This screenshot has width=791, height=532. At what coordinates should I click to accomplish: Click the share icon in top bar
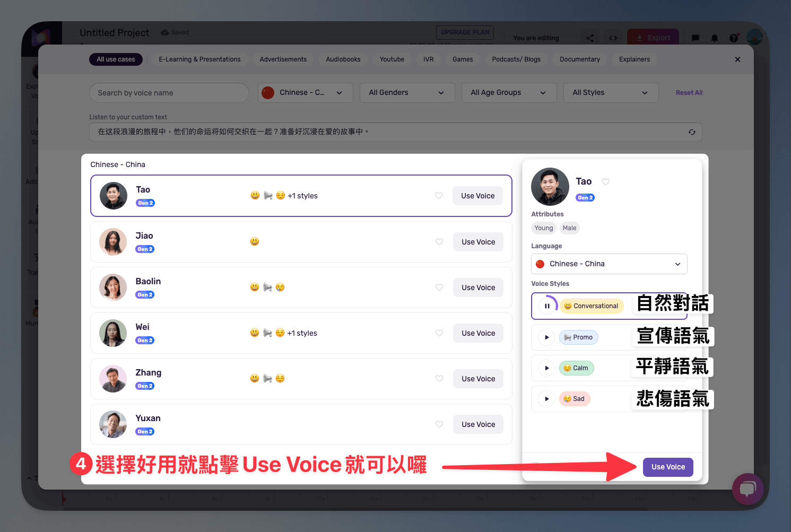(x=590, y=38)
